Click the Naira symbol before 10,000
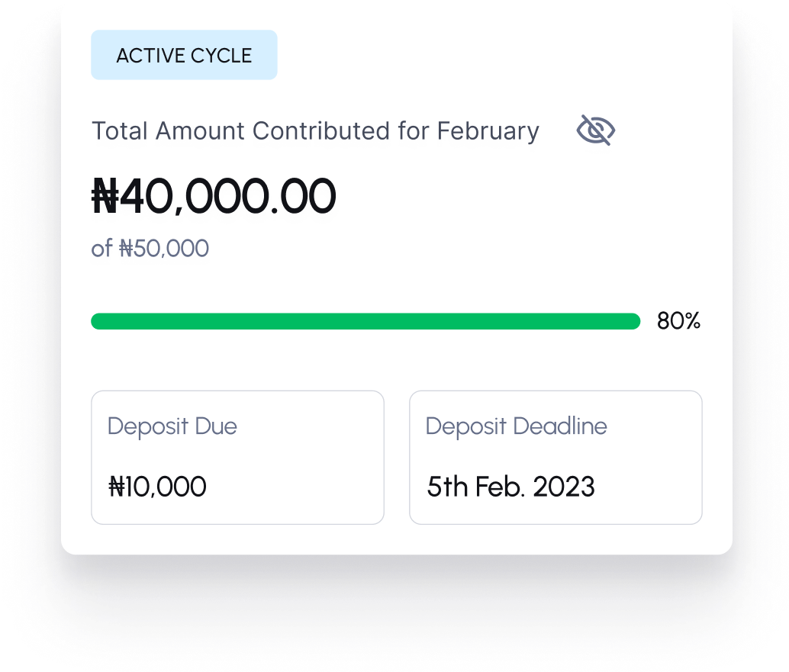 coord(116,487)
